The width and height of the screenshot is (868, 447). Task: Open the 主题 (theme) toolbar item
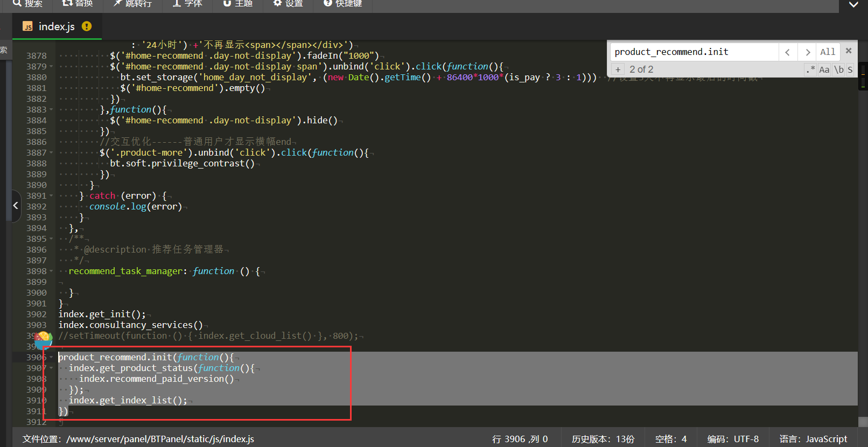tap(237, 3)
